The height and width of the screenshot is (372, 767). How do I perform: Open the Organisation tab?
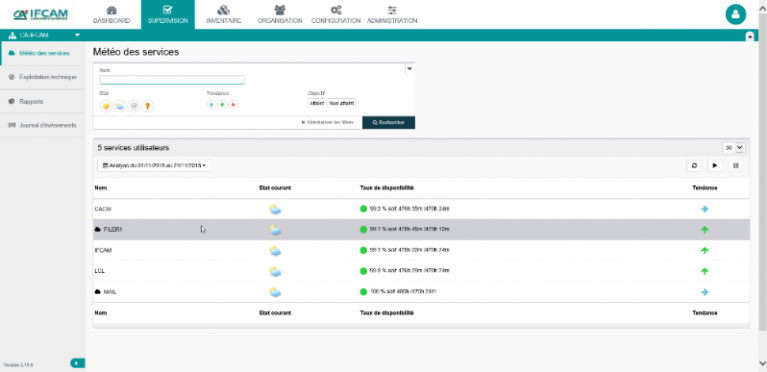[x=280, y=15]
